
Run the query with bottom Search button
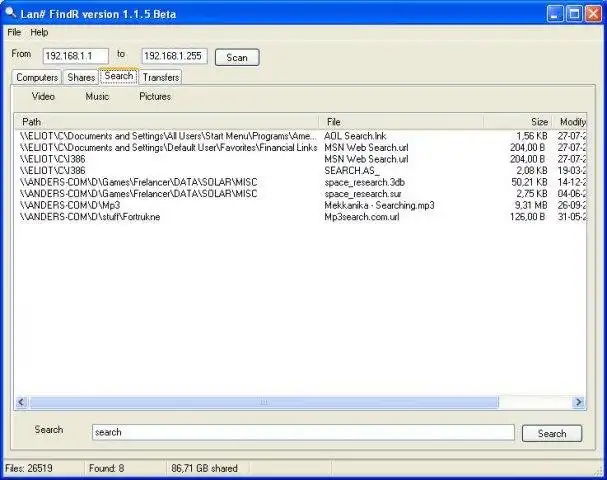(552, 434)
